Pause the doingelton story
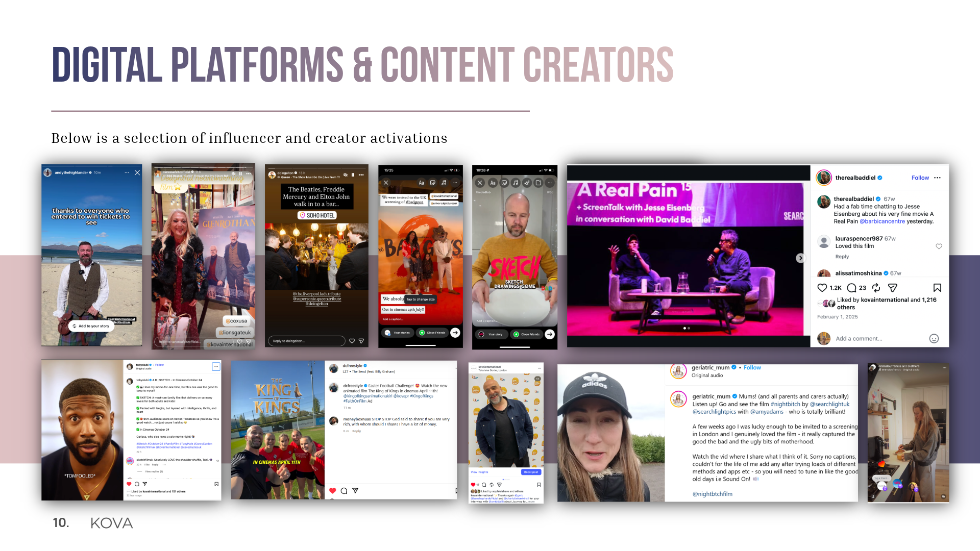The image size is (980, 551). coord(353,174)
